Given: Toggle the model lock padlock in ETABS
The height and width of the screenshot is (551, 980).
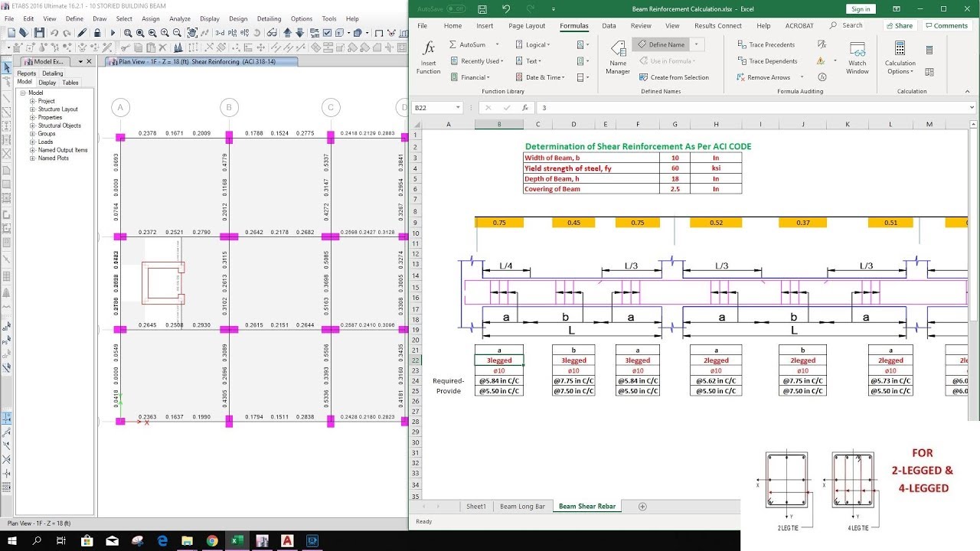Looking at the screenshot, I should (x=97, y=34).
